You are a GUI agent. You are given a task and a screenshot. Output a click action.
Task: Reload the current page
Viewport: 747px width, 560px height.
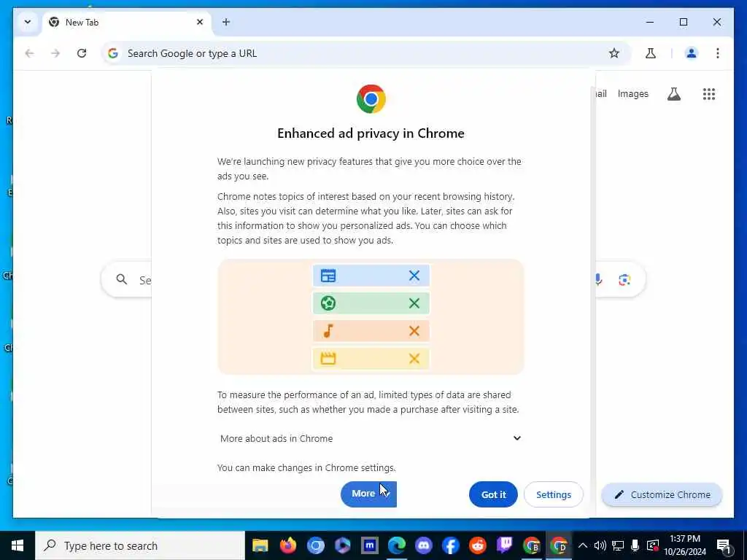[x=82, y=53]
